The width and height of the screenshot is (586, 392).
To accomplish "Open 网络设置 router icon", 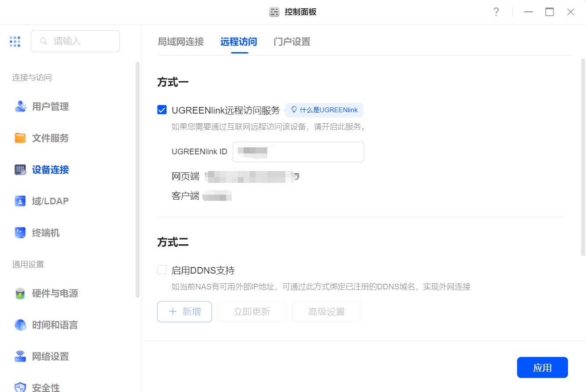I will click(x=20, y=356).
